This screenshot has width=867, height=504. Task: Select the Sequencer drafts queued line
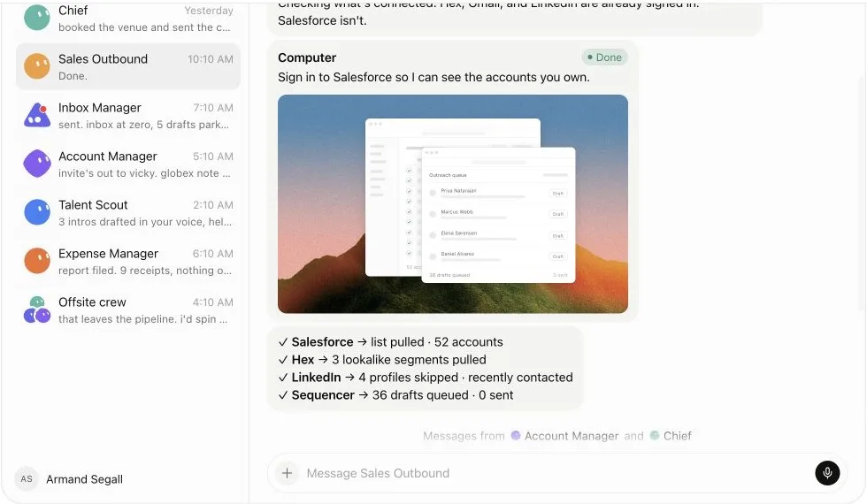[395, 395]
